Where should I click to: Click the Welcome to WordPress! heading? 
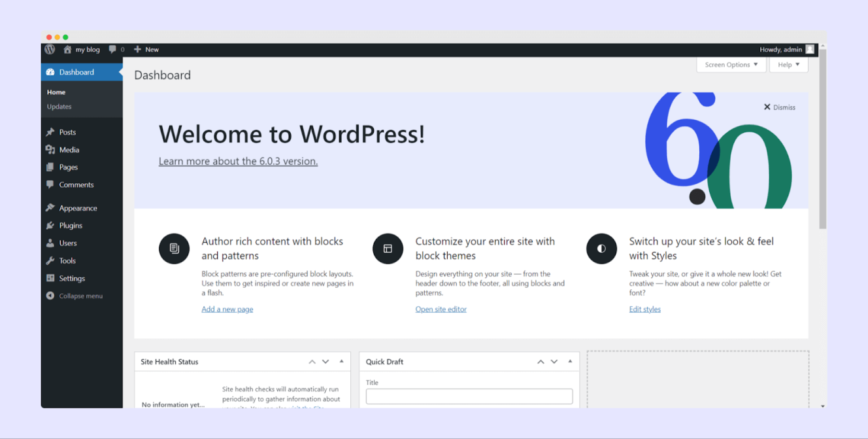click(292, 133)
